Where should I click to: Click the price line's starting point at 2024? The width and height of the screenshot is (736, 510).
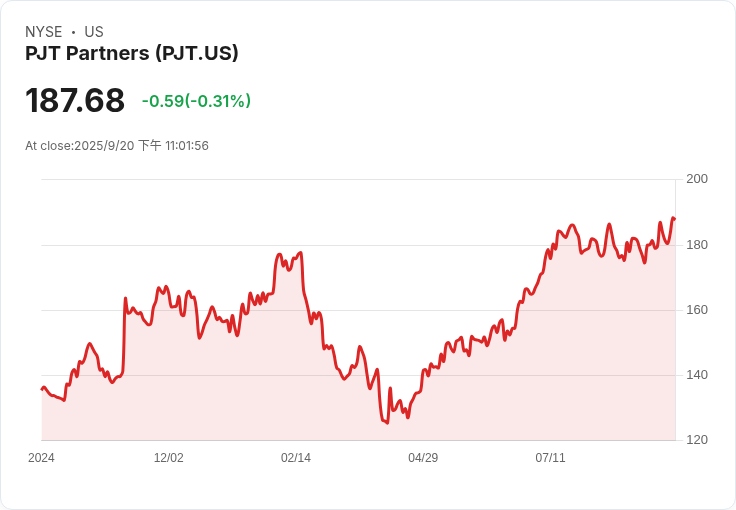pyautogui.click(x=42, y=388)
